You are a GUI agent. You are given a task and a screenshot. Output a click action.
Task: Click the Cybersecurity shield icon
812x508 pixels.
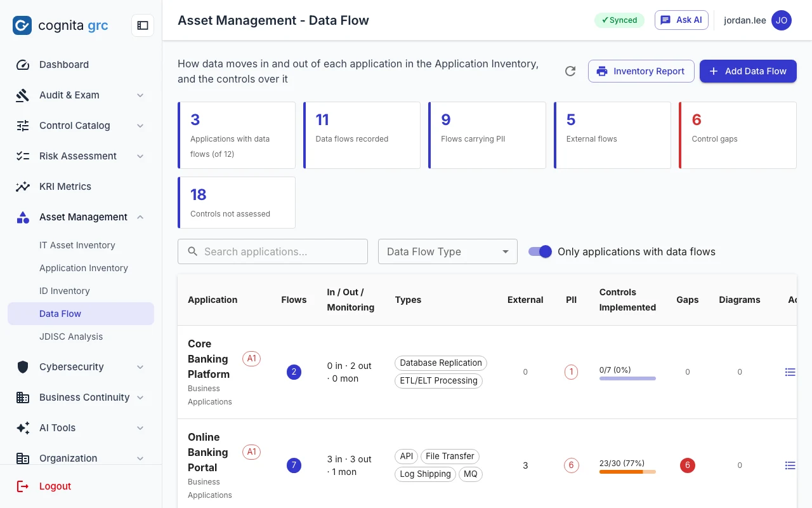23,367
